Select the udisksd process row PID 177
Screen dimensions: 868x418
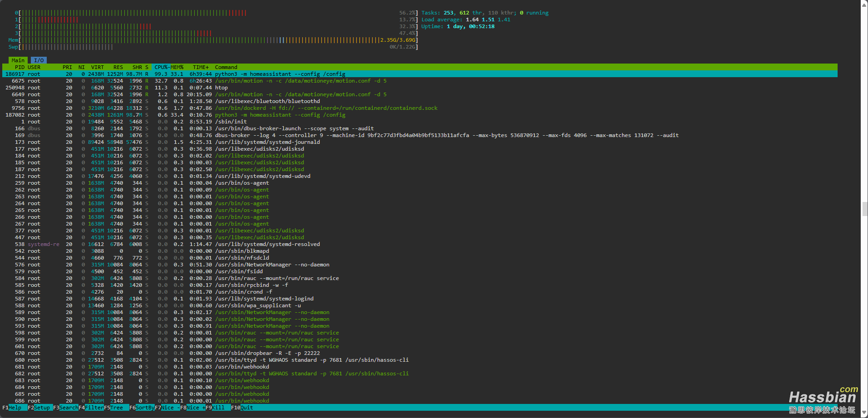pyautogui.click(x=420, y=149)
